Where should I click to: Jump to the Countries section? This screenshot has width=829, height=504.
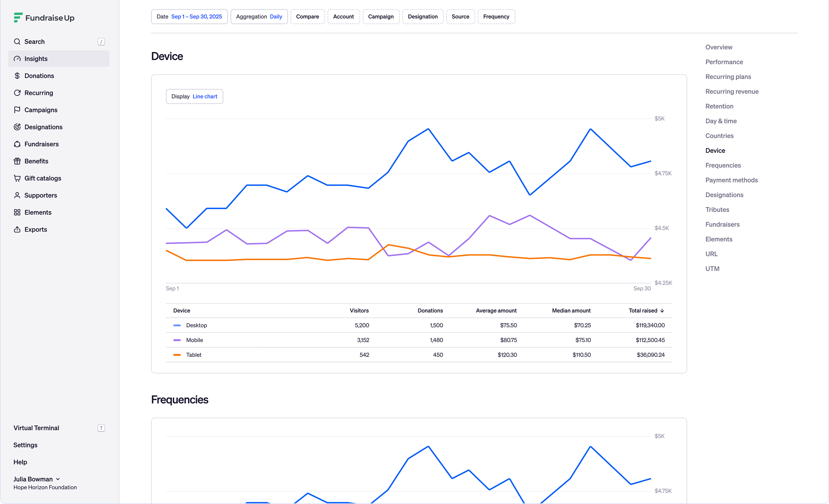pos(720,136)
